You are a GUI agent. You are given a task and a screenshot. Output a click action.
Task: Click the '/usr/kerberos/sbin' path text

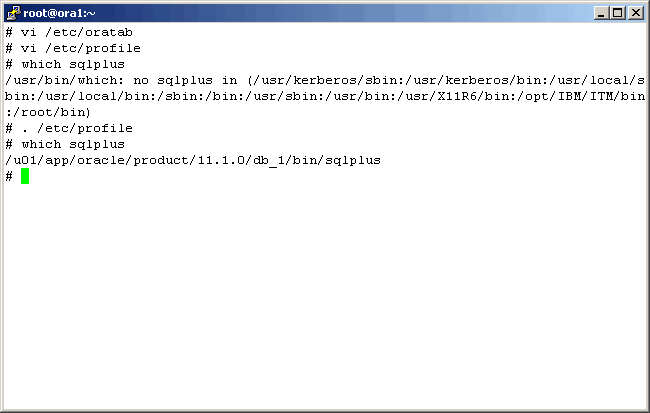pos(322,80)
